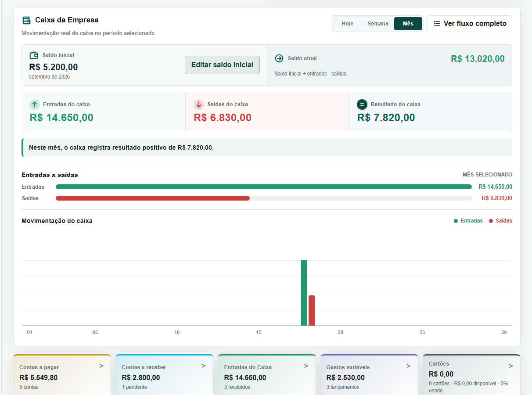Click the MÊS SELECIONADO label

tap(487, 175)
